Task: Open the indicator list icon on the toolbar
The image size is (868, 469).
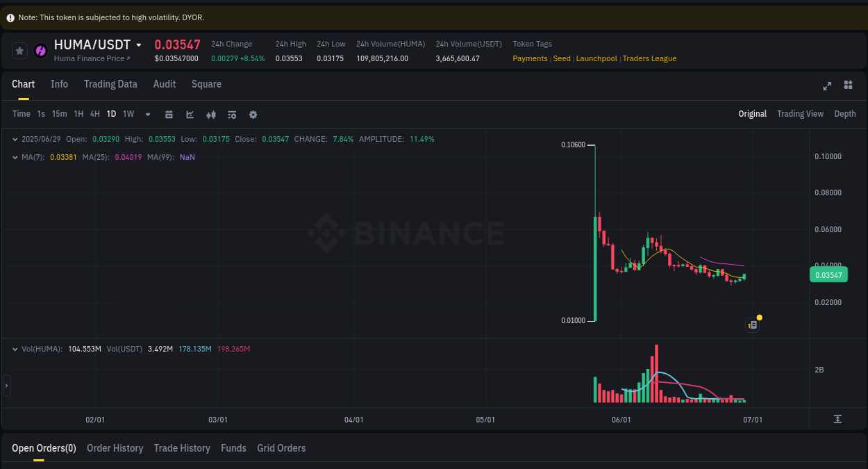Action: [232, 114]
